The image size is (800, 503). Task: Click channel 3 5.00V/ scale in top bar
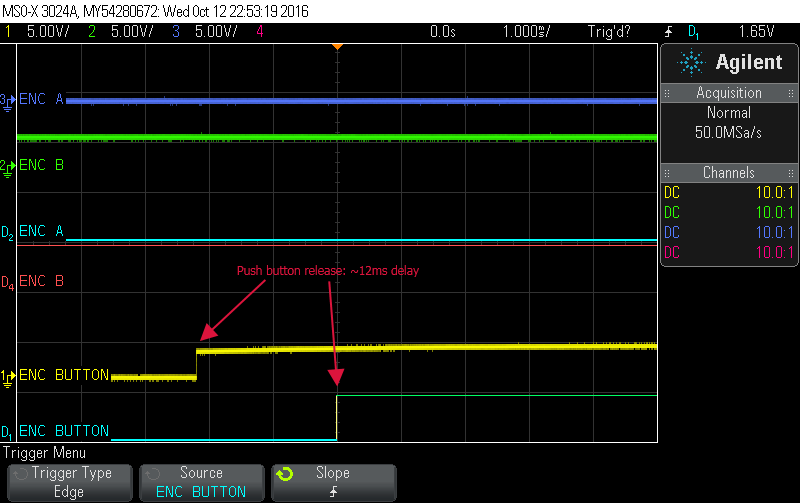(207, 31)
